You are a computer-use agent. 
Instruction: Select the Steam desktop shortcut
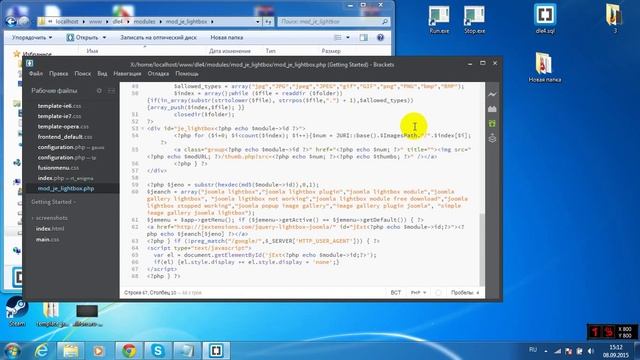pyautogui.click(x=17, y=312)
